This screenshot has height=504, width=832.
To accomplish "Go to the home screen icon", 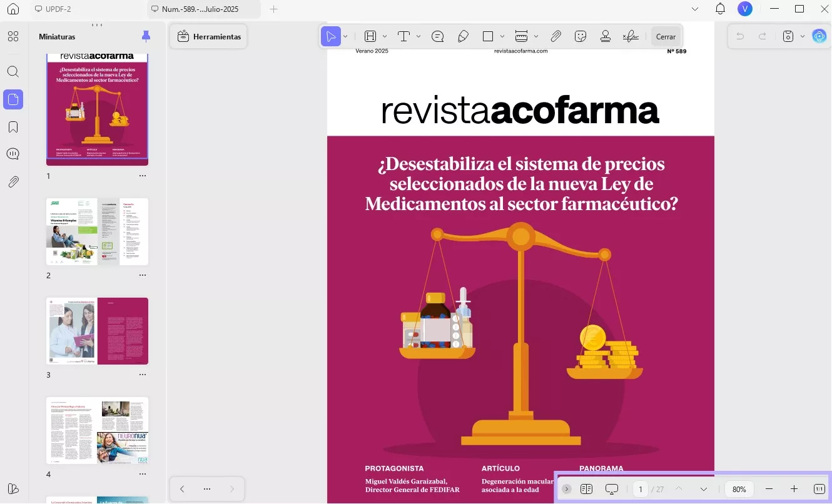I will tap(13, 9).
